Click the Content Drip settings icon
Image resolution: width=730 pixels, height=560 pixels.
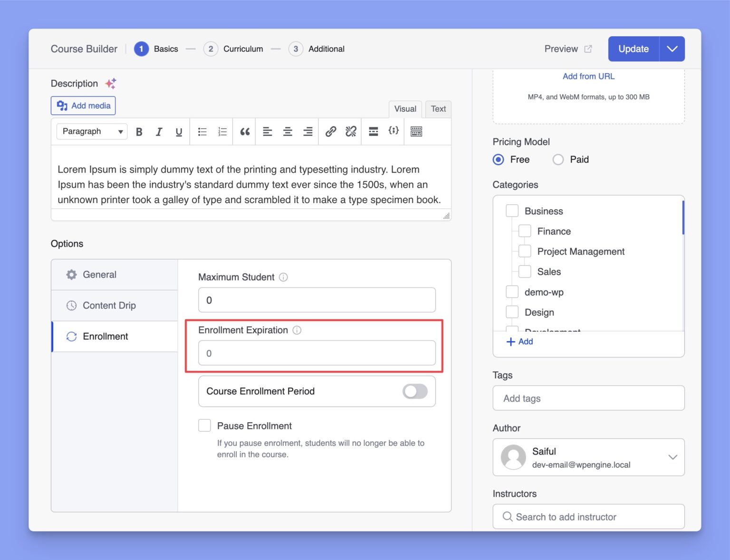point(71,305)
